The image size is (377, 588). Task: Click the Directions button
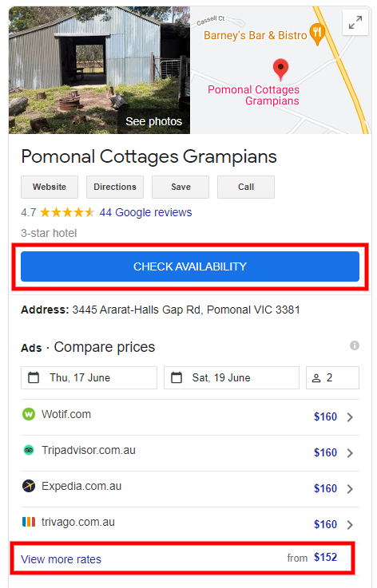(115, 187)
